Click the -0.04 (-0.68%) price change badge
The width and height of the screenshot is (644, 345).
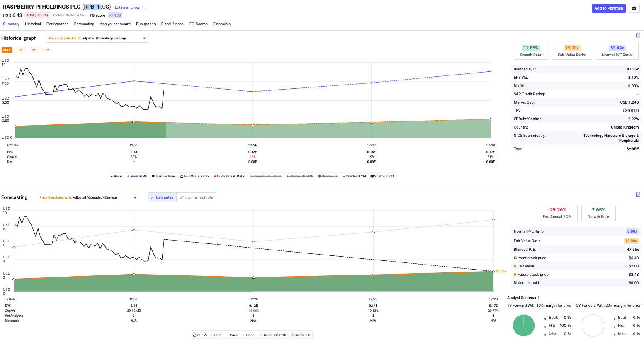pyautogui.click(x=37, y=15)
